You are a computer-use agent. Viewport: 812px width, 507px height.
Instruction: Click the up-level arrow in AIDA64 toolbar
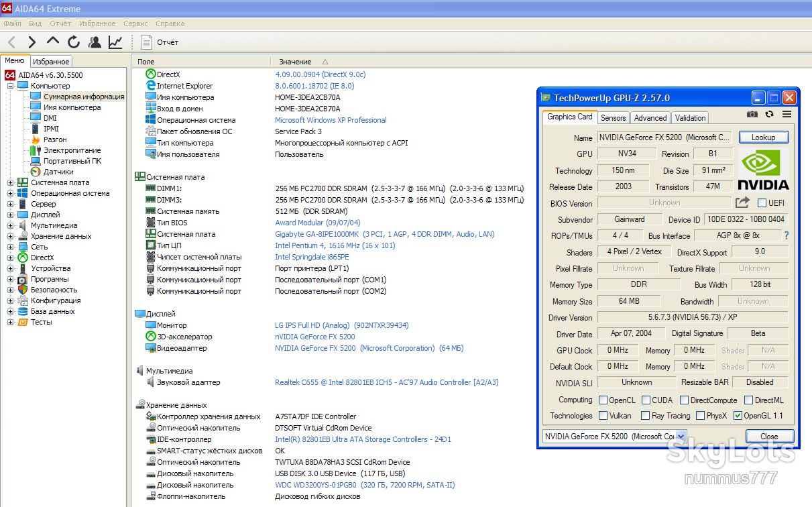pos(53,42)
